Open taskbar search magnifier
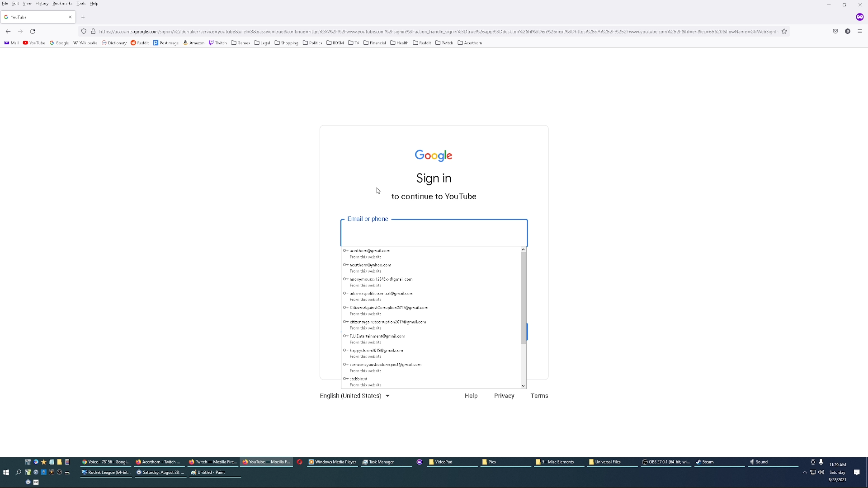The width and height of the screenshot is (868, 488). click(19, 472)
